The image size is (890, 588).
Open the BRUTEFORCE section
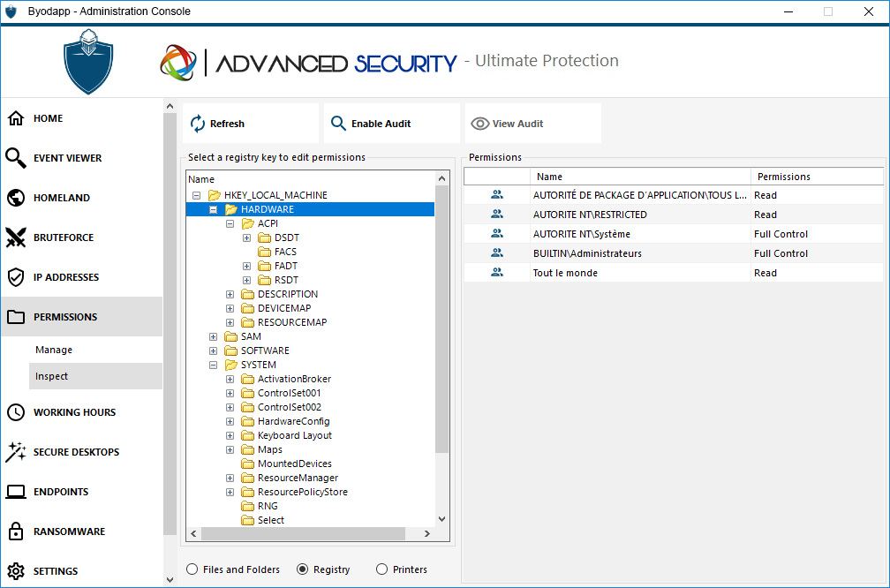(x=64, y=237)
